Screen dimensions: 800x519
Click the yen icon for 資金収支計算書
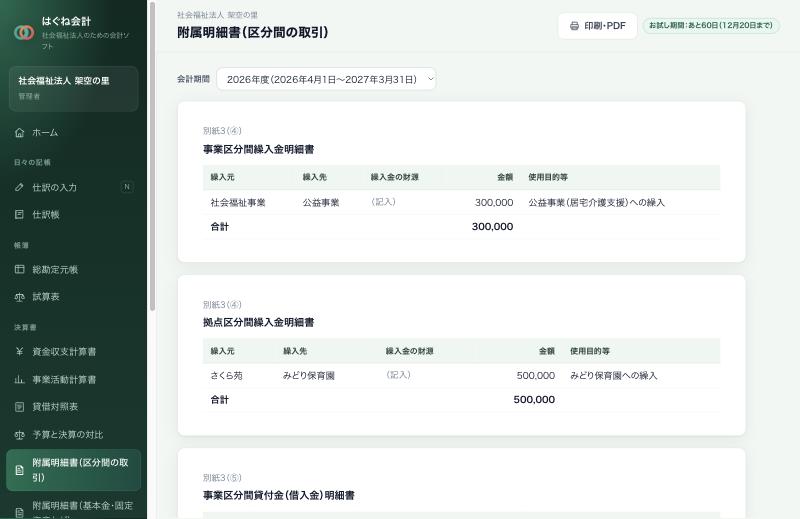[19, 351]
